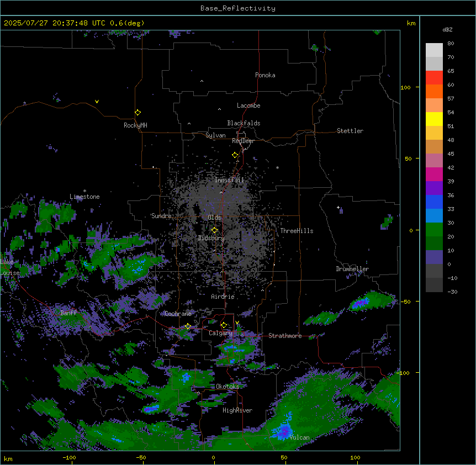Screen dimensions: 476x465
Task: Click the Lake Louise label at left edge
Action: click(x=10, y=267)
